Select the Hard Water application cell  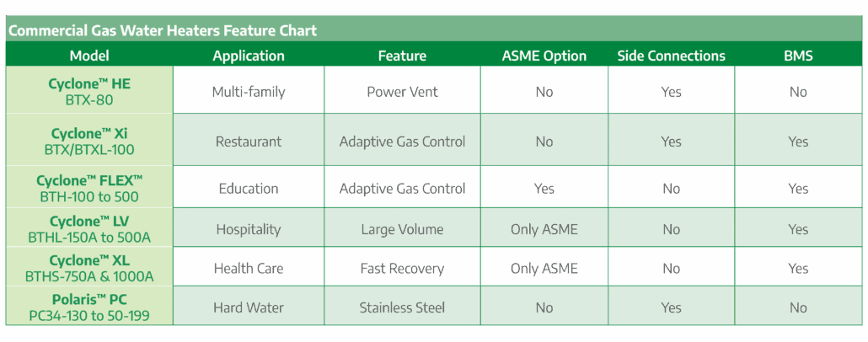[249, 307]
